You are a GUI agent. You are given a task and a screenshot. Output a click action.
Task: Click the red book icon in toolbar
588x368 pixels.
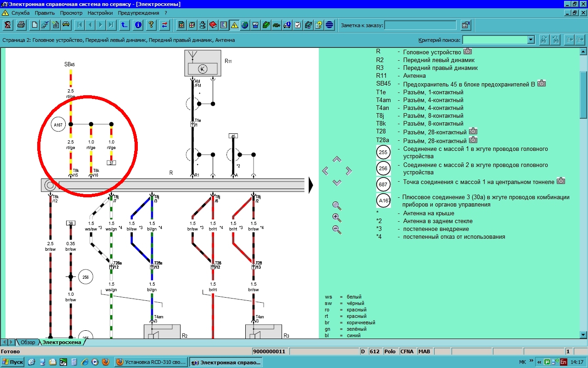[x=213, y=25]
